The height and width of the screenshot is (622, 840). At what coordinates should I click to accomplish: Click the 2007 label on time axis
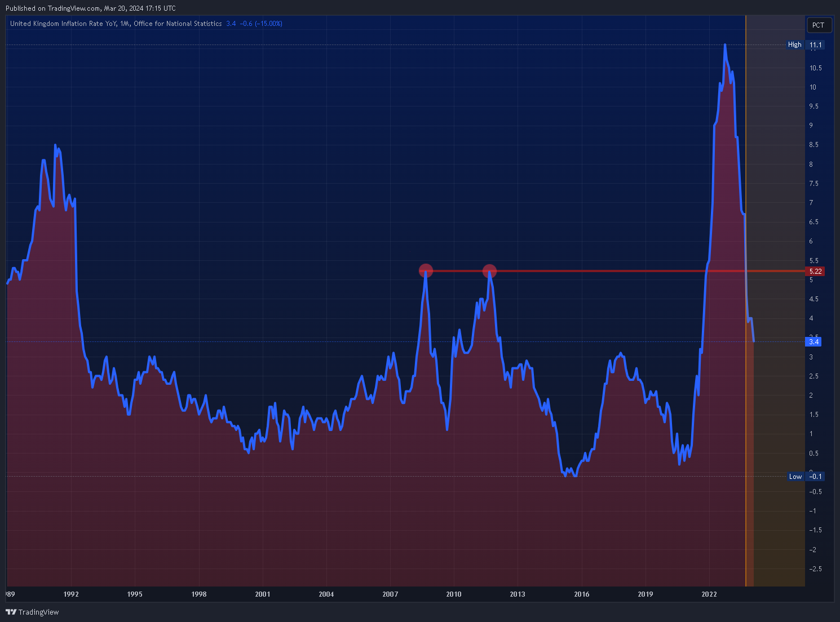(390, 594)
